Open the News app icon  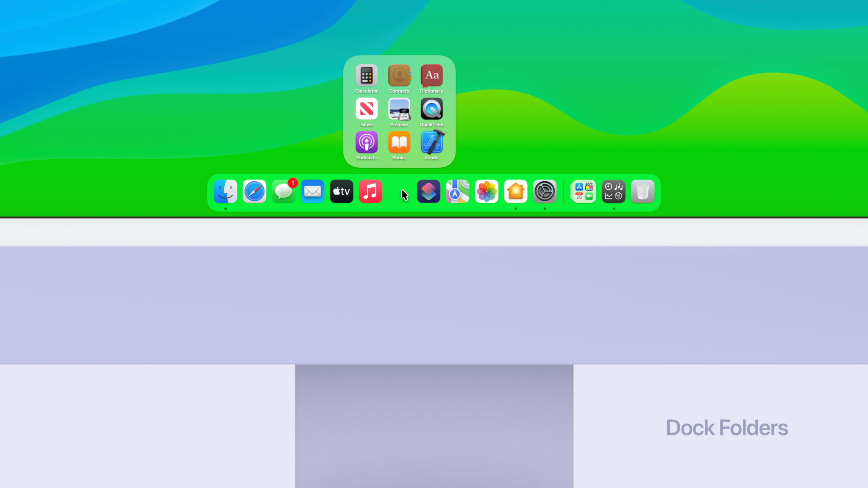click(x=366, y=109)
